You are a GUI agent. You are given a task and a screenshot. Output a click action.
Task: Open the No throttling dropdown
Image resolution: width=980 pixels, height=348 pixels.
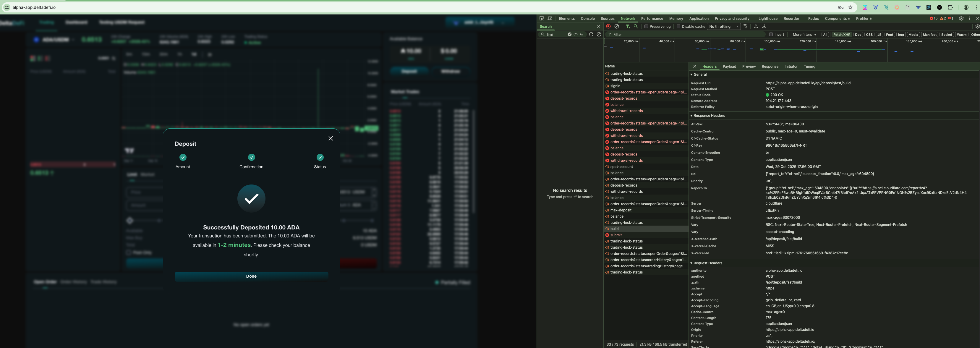point(724,26)
